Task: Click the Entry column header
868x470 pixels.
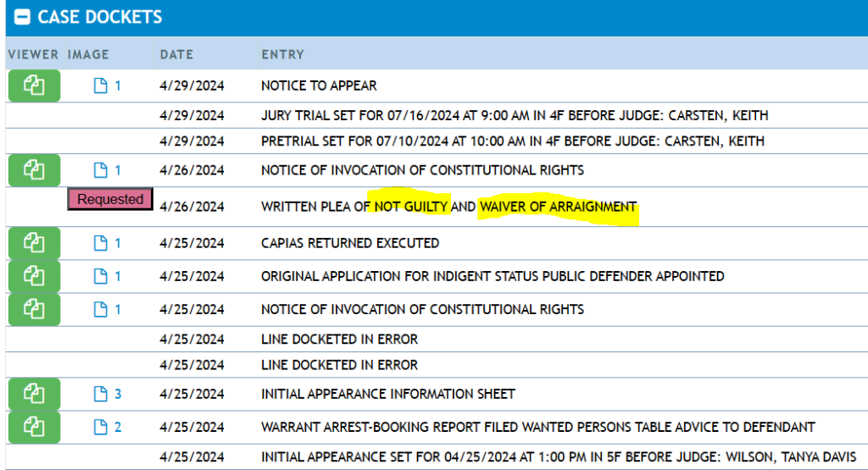Action: coord(282,54)
